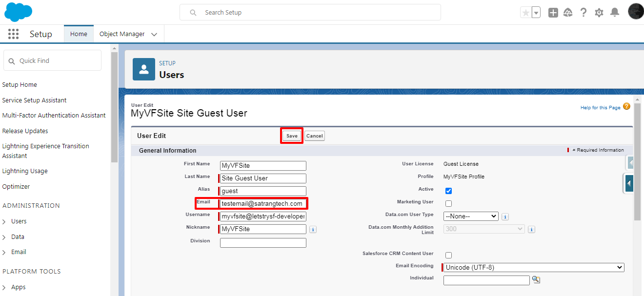Viewport: 644px width, 296px height.
Task: Open Lightning Usage in the sidebar
Action: (25, 171)
